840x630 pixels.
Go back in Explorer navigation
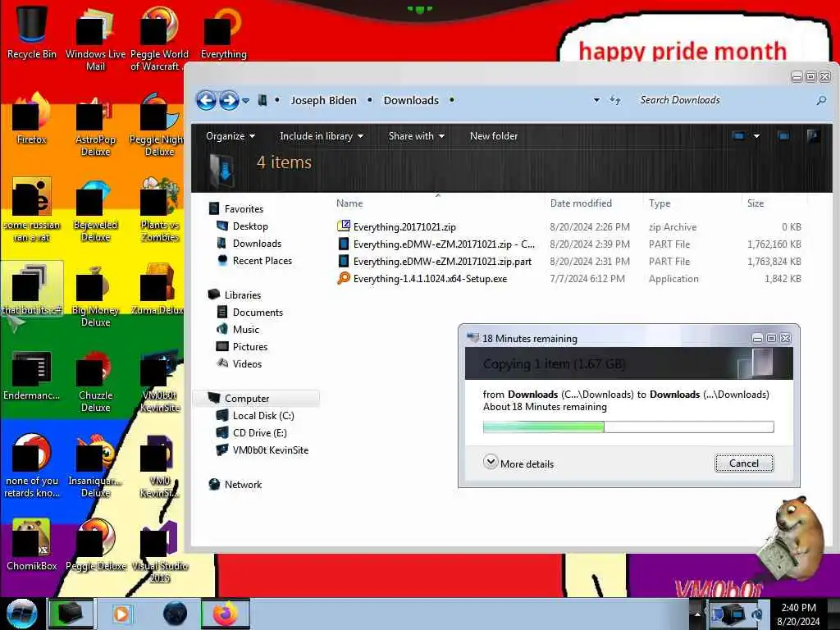click(x=206, y=100)
